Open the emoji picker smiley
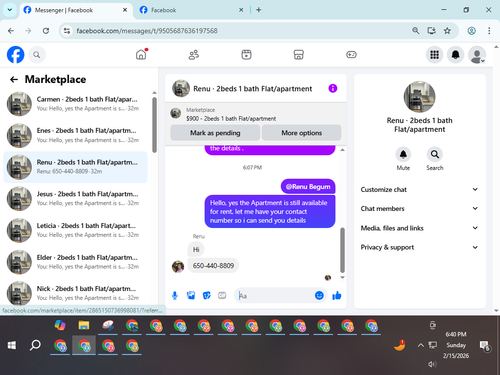This screenshot has width=500, height=375. point(319,295)
